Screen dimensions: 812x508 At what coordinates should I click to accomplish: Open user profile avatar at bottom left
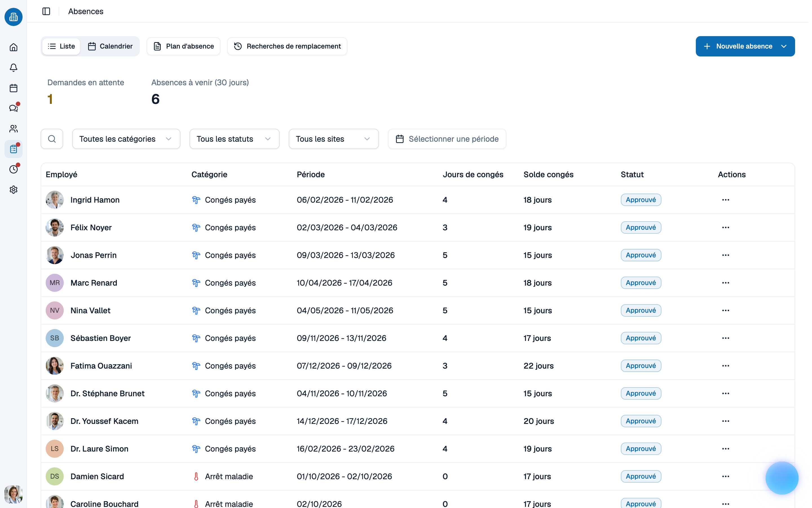pyautogui.click(x=14, y=494)
